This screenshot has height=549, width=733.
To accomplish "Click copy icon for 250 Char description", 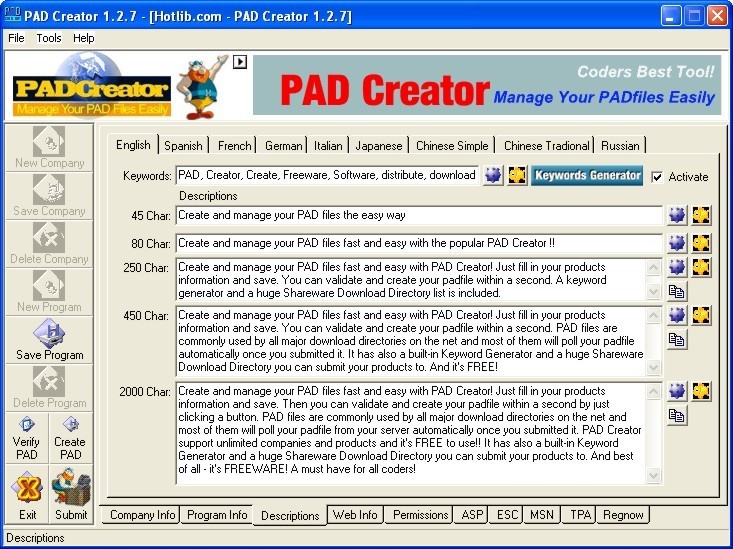I will [676, 291].
